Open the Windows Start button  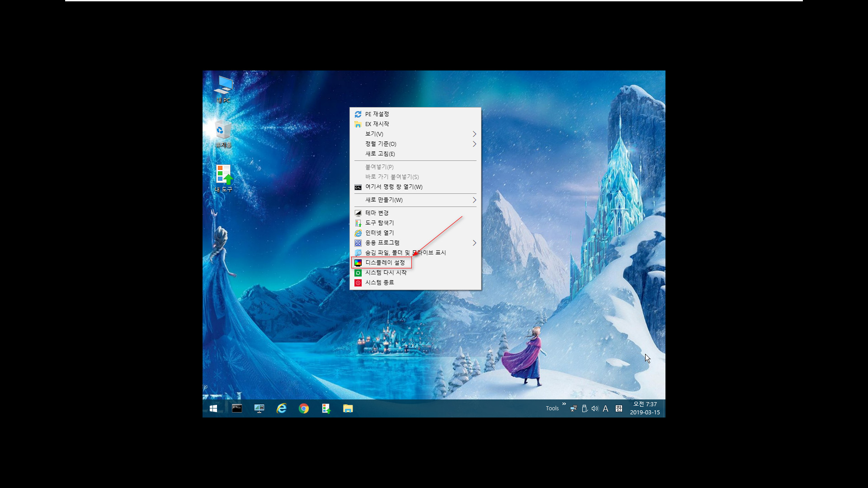(213, 408)
